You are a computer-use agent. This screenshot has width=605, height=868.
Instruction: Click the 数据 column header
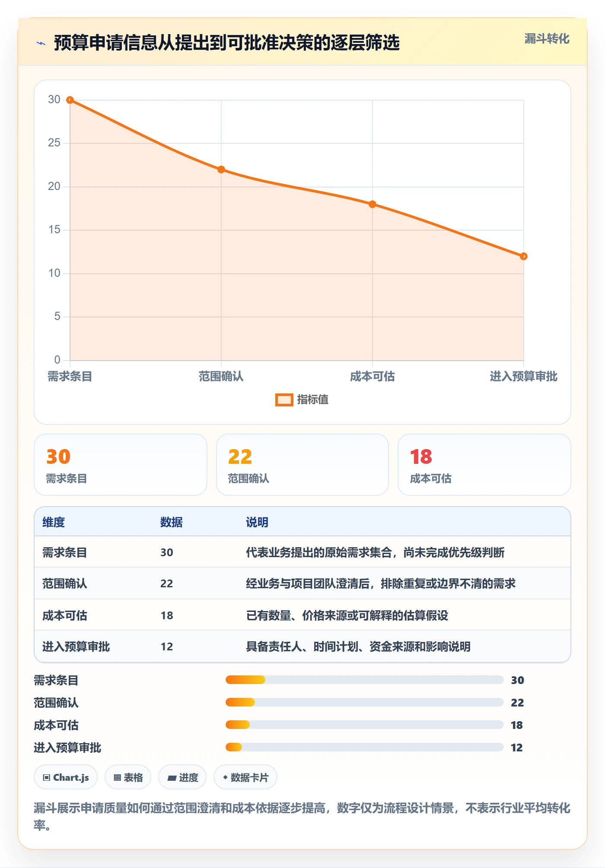172,522
